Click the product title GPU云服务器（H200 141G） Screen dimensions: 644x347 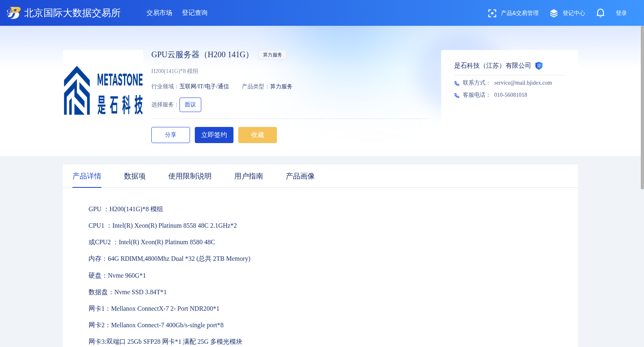pos(202,55)
